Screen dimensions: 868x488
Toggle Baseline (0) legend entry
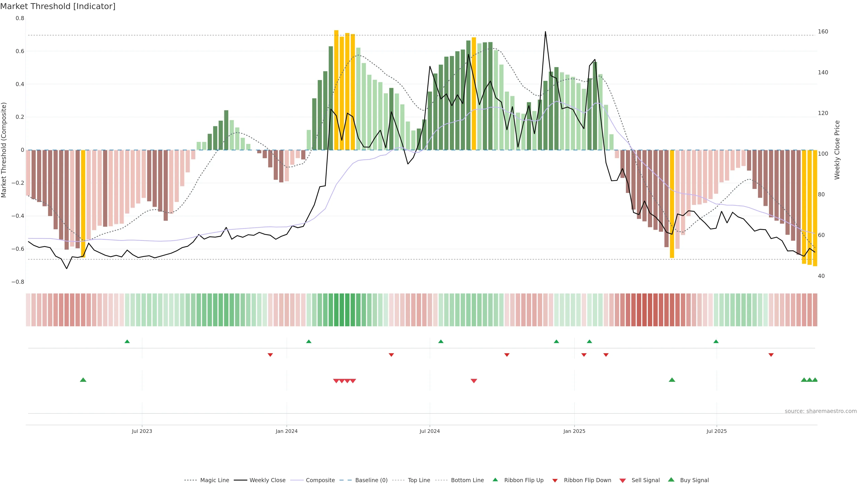[x=371, y=480]
